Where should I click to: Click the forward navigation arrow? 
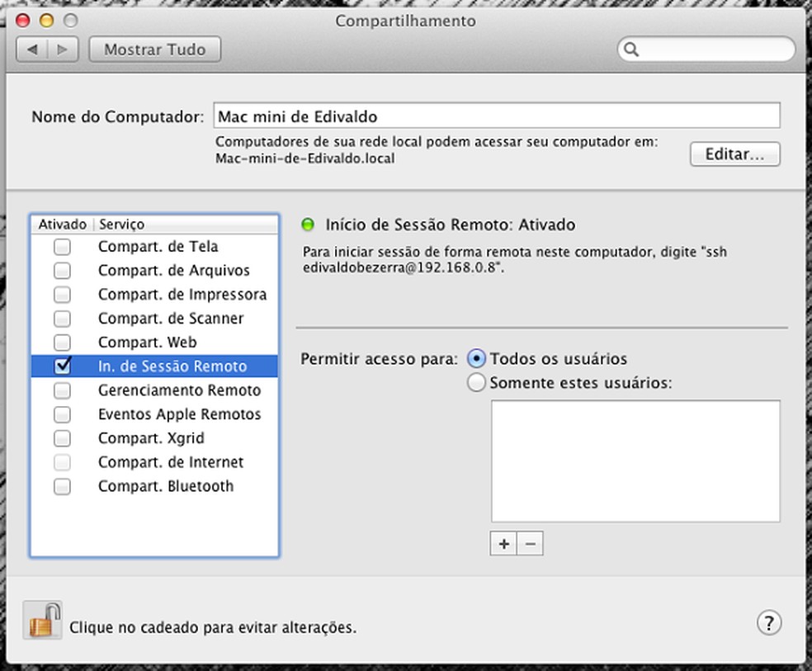point(63,50)
